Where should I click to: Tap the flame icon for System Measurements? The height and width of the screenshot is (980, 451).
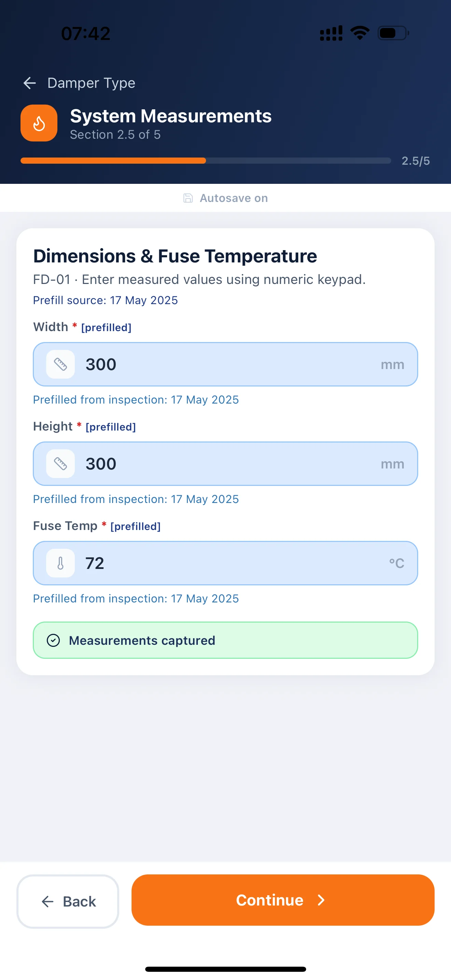[39, 123]
